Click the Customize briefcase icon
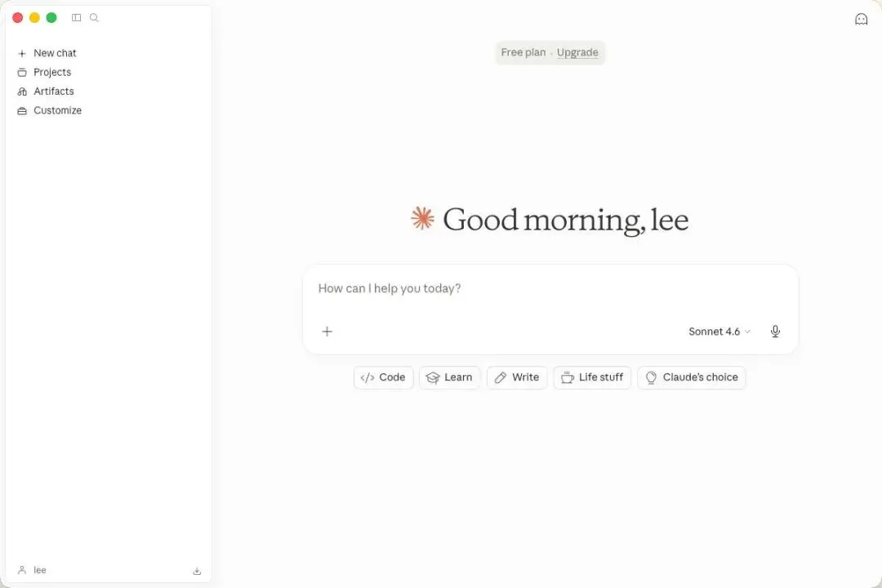The height and width of the screenshot is (588, 882). 22,111
